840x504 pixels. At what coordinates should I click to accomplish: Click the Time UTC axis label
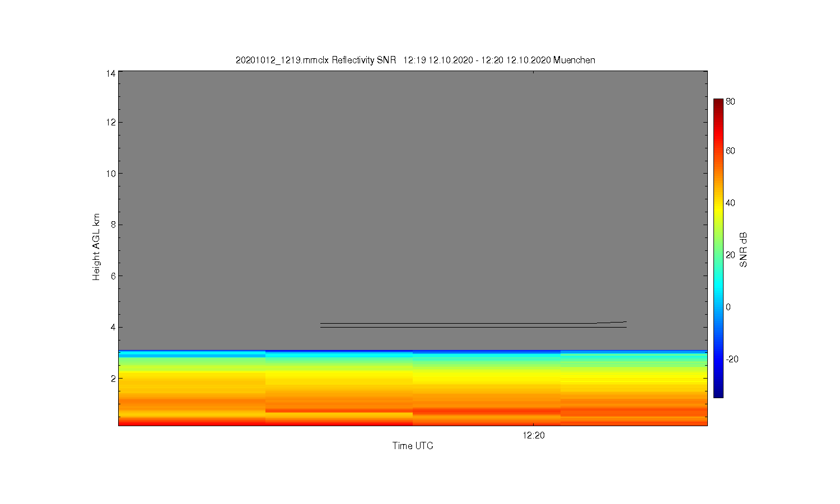tap(413, 446)
